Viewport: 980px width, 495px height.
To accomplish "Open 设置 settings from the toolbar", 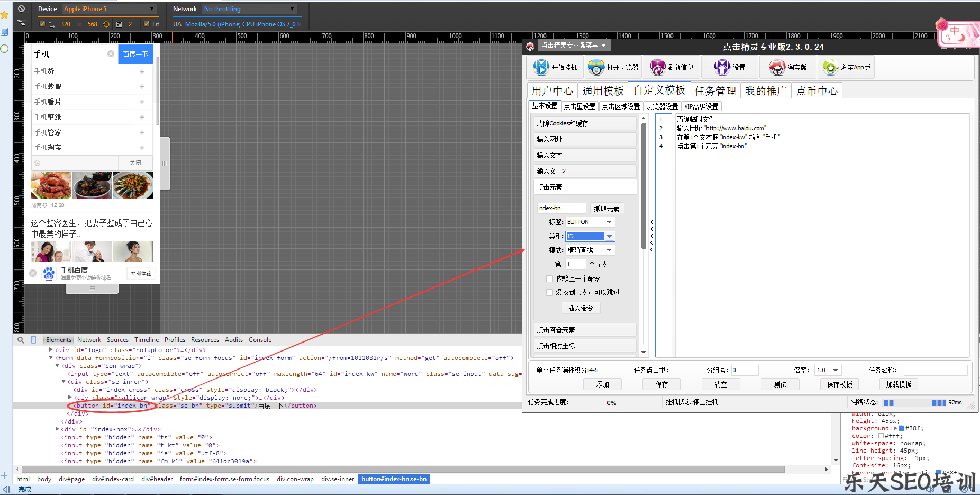I will pyautogui.click(x=722, y=67).
